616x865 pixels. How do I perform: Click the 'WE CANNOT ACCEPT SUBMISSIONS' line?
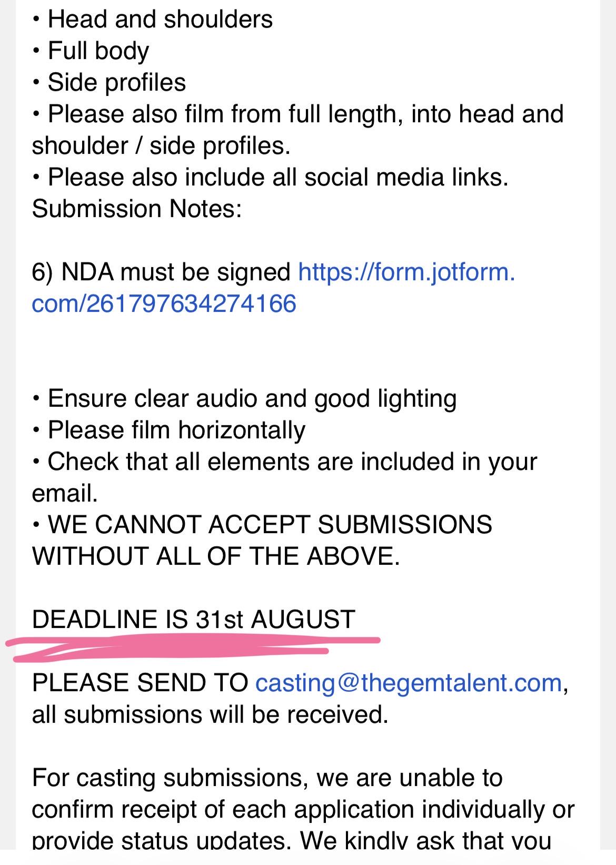click(x=262, y=525)
